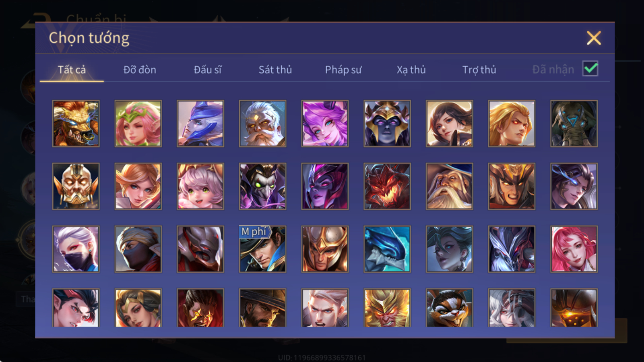Choose the masked white-haired ninja girl
644x362 pixels.
click(76, 249)
